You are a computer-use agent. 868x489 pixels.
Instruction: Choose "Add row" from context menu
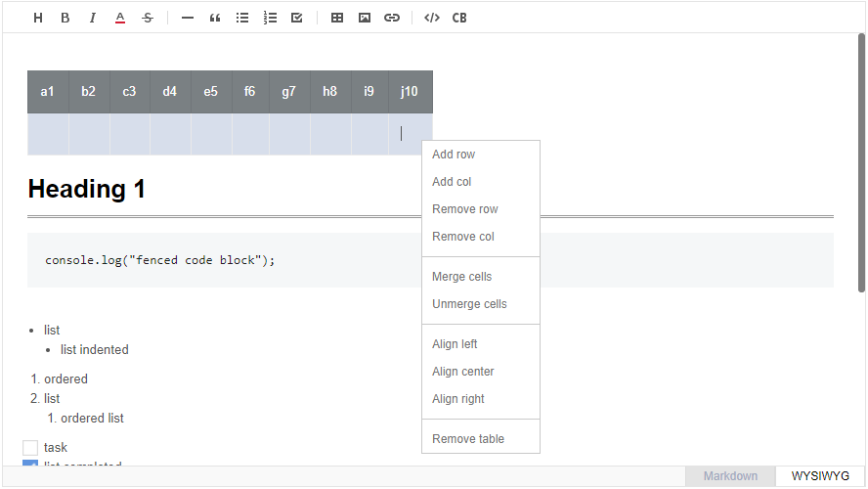454,155
